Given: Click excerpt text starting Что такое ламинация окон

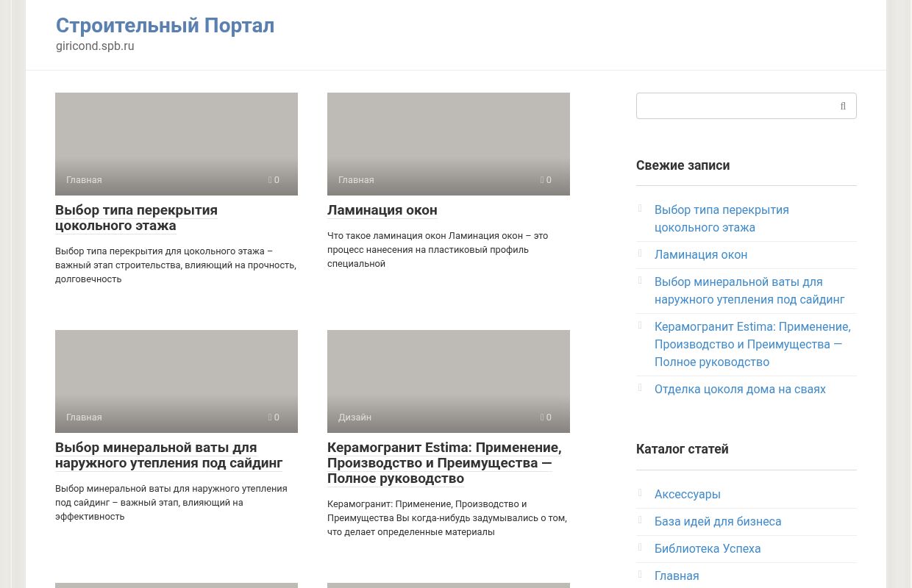Looking at the screenshot, I should coord(438,250).
